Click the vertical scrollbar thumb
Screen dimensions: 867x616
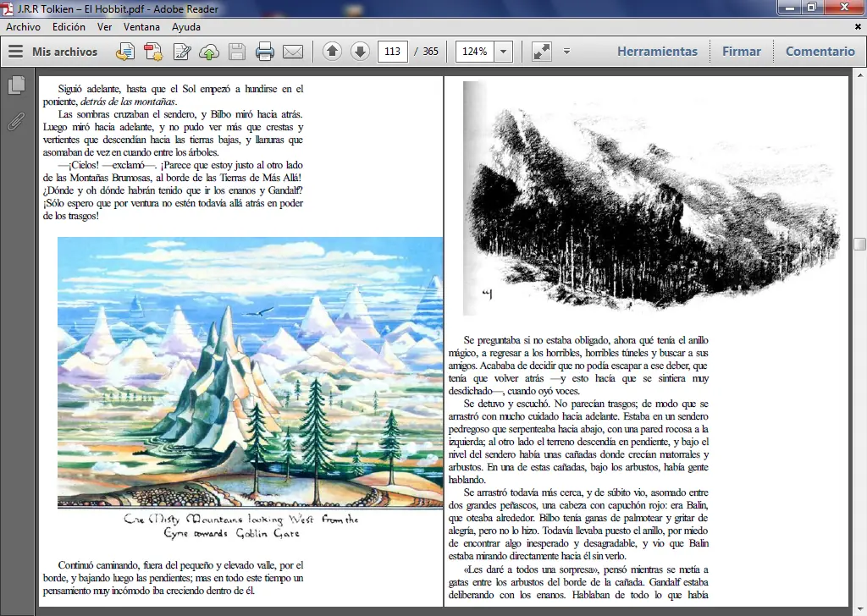(x=859, y=245)
